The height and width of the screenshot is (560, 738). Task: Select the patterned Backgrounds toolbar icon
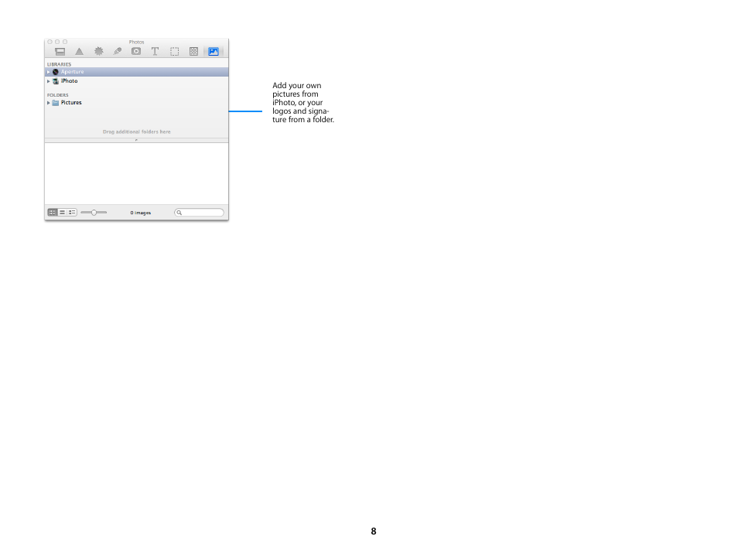[193, 51]
